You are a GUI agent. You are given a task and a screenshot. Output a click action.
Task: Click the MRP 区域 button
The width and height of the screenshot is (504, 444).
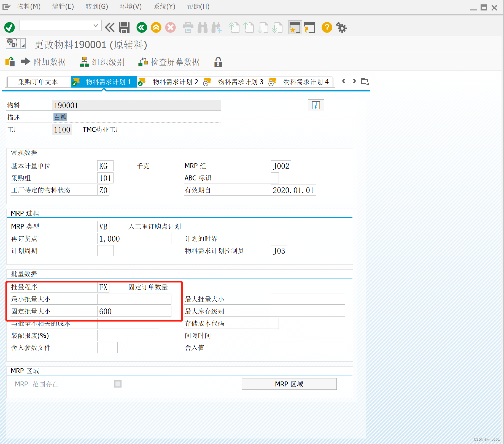point(289,384)
